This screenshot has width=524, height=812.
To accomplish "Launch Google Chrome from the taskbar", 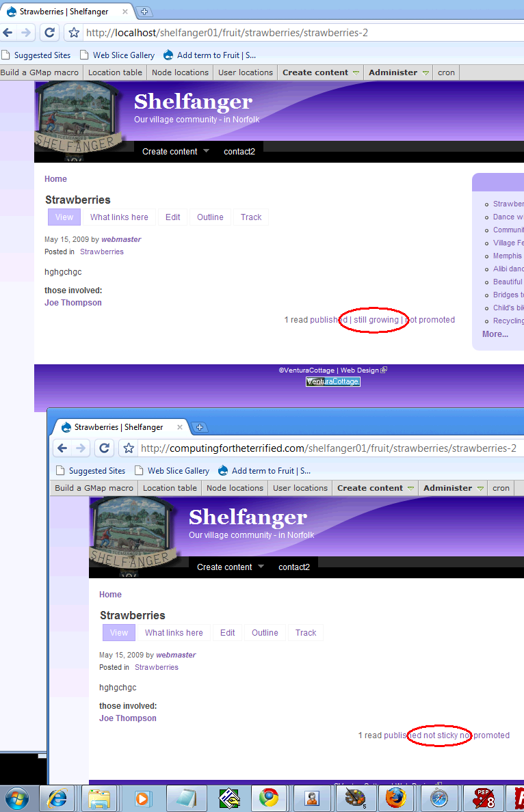I will pyautogui.click(x=268, y=798).
